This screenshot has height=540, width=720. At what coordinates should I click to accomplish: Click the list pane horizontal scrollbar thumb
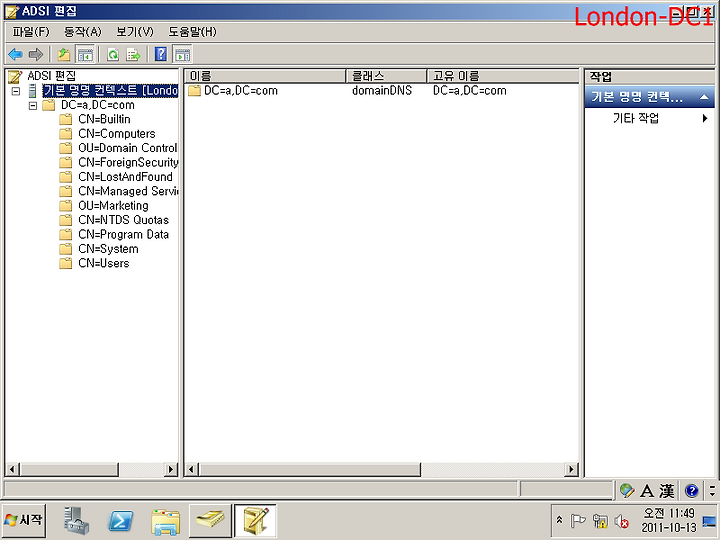click(x=310, y=469)
